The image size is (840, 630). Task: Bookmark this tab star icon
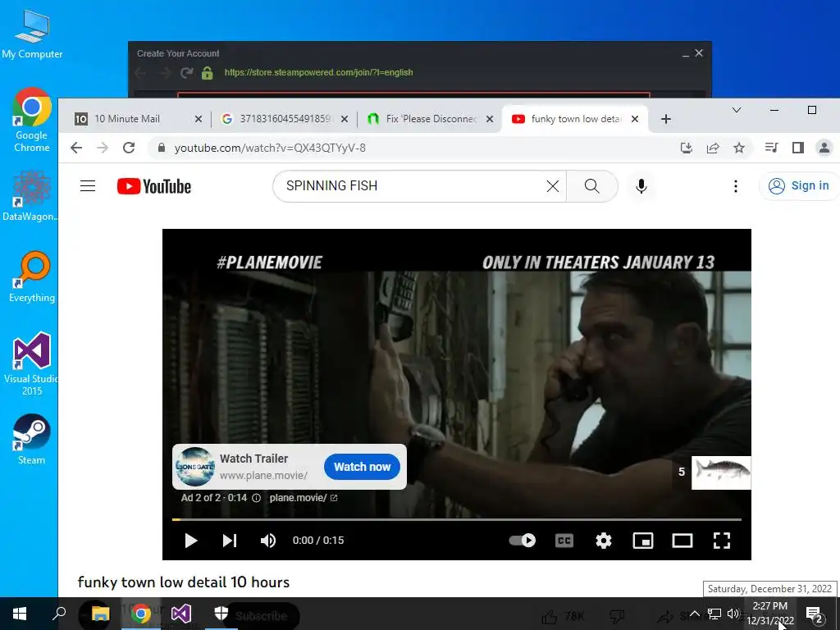(739, 148)
